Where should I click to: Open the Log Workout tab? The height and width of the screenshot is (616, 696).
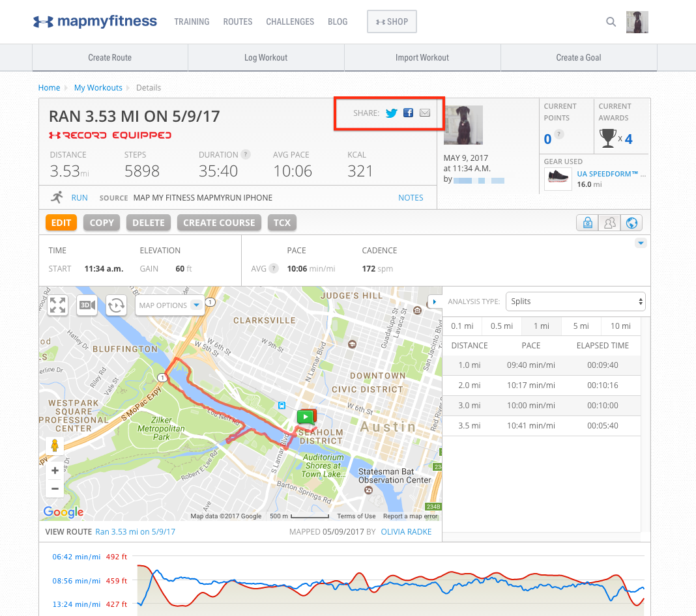(266, 58)
